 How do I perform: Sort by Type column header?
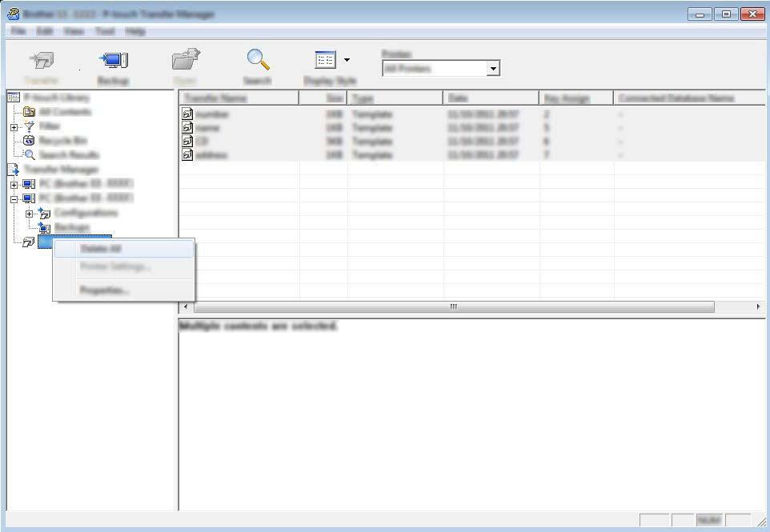395,98
